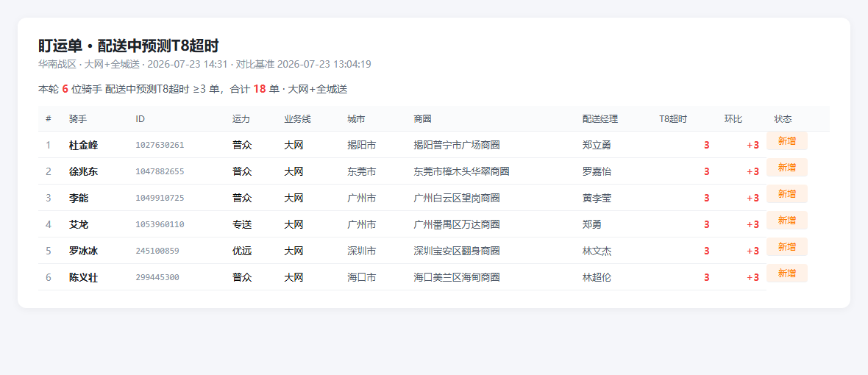Click 揭阳普宁市广场商圈 cell
Image resolution: width=868 pixels, height=375 pixels.
click(x=457, y=146)
